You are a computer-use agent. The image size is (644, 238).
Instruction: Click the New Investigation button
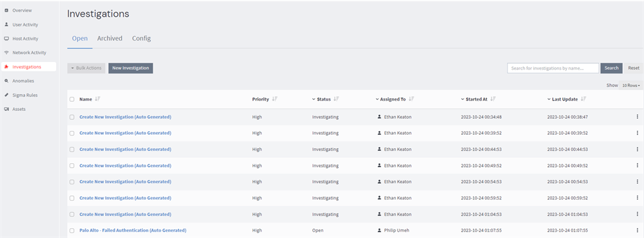pos(131,68)
